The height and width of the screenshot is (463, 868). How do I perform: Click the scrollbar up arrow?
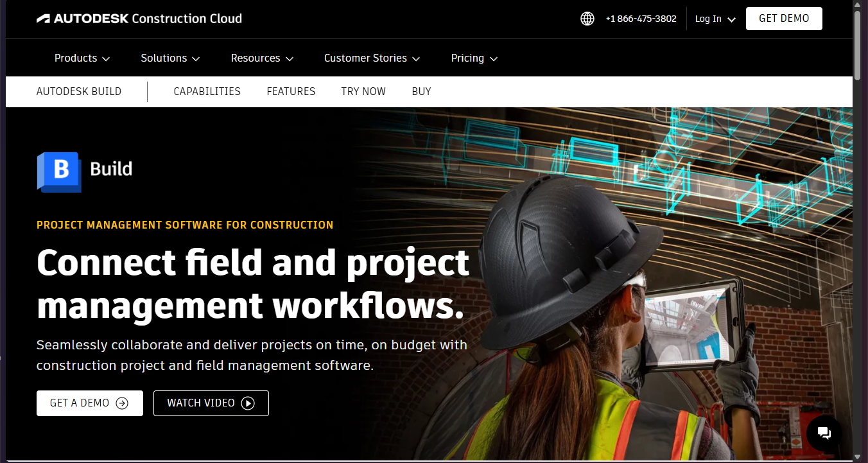point(858,5)
